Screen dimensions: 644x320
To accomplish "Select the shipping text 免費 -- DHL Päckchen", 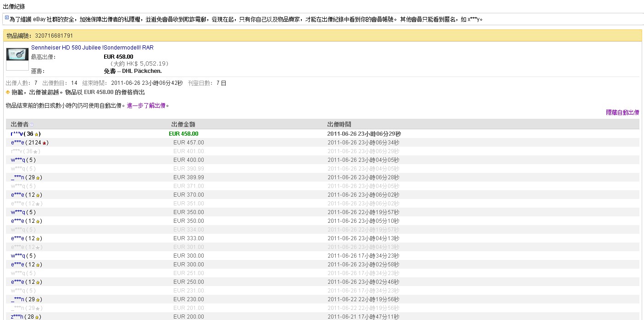I will tap(133, 71).
